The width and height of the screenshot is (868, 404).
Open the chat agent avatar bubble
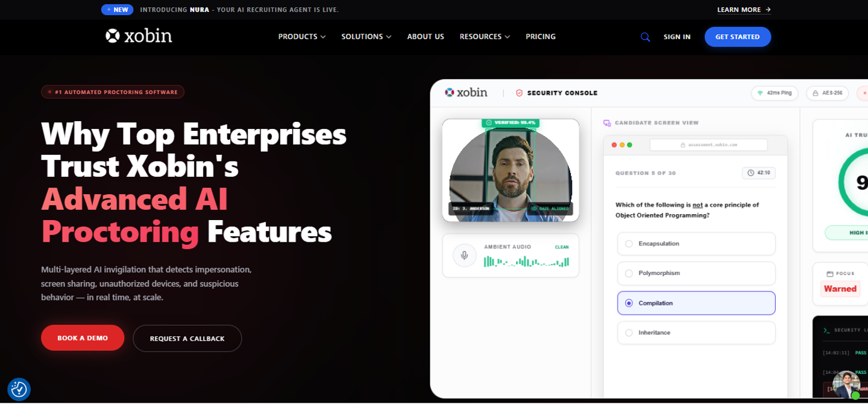point(846,385)
